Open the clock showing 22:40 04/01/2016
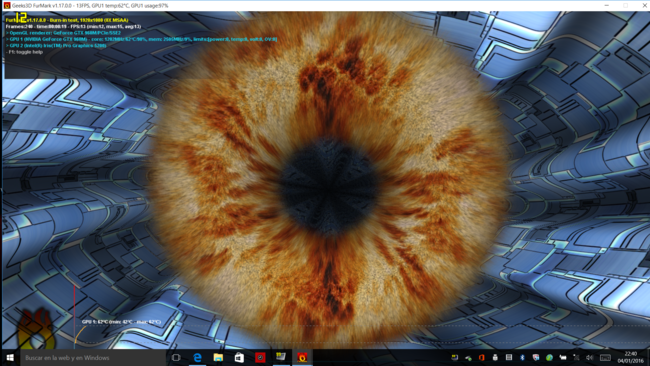The image size is (650, 366). pos(630,357)
